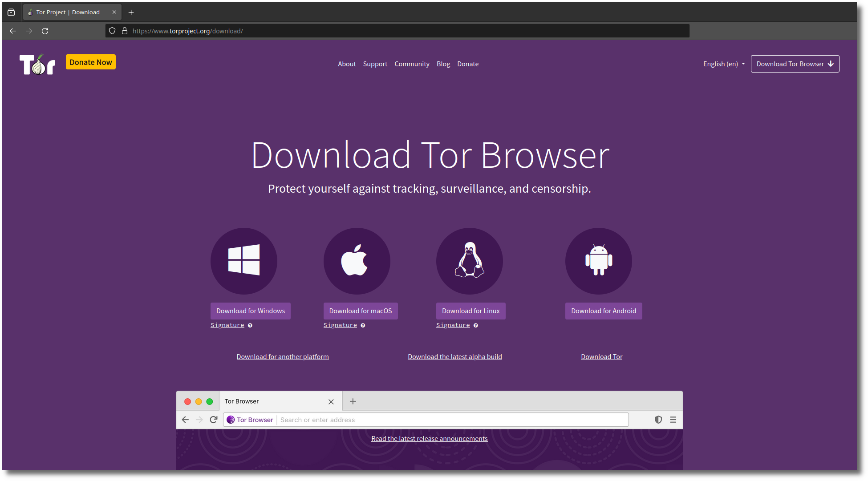The image size is (868, 481).
Task: Click the help icon next to the Linux Signature
Action: click(x=476, y=325)
